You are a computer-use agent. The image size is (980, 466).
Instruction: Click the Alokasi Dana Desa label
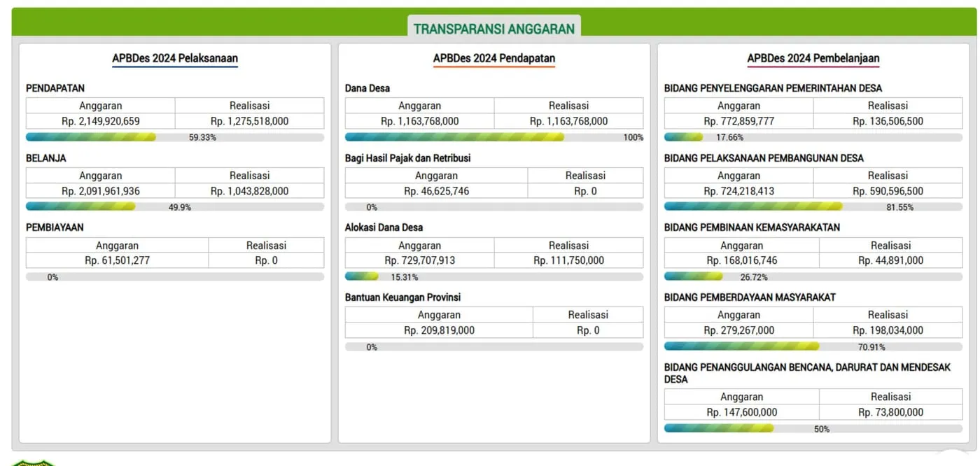[x=384, y=227]
